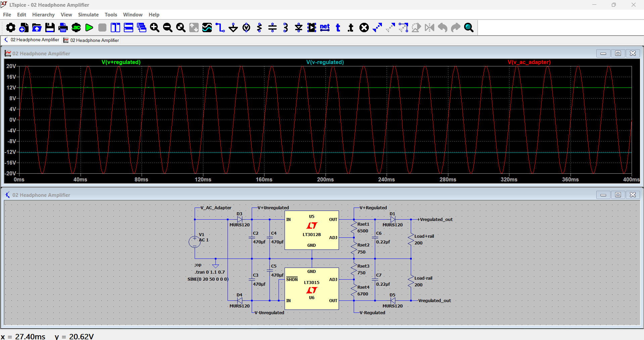Place a capacitor component

click(x=273, y=27)
